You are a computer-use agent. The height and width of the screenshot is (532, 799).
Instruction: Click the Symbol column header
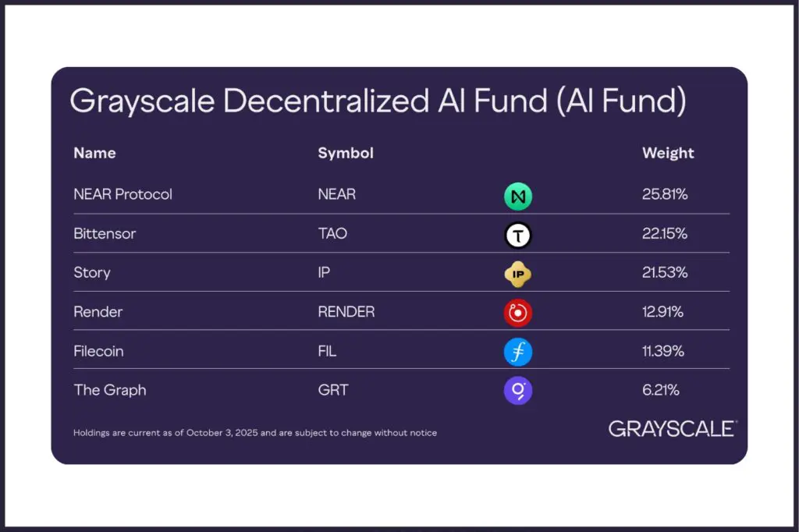tap(346, 153)
